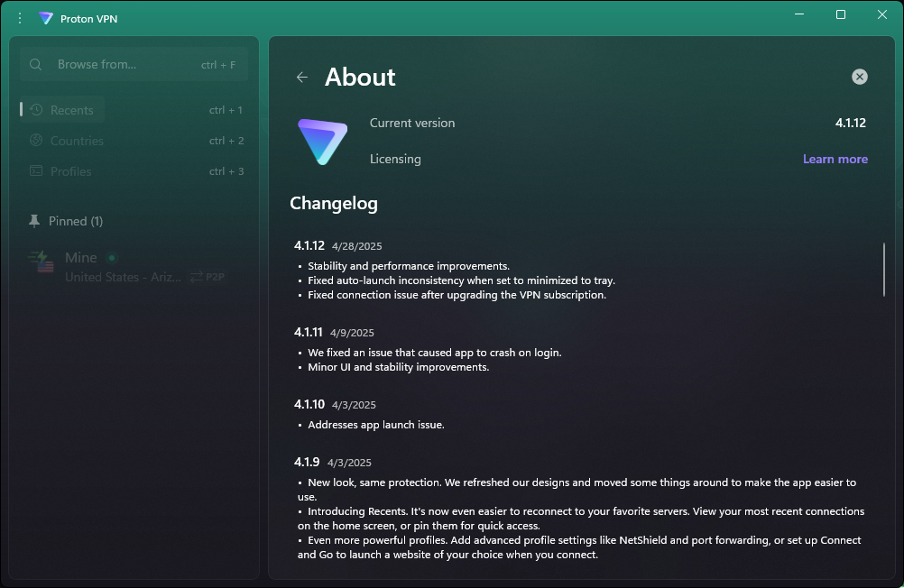The height and width of the screenshot is (588, 904).
Task: Close the About panel with X icon
Action: point(859,77)
